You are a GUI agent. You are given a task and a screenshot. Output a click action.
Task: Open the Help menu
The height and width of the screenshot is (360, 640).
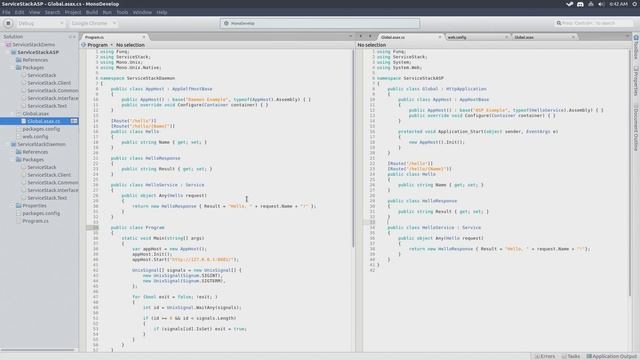click(162, 12)
